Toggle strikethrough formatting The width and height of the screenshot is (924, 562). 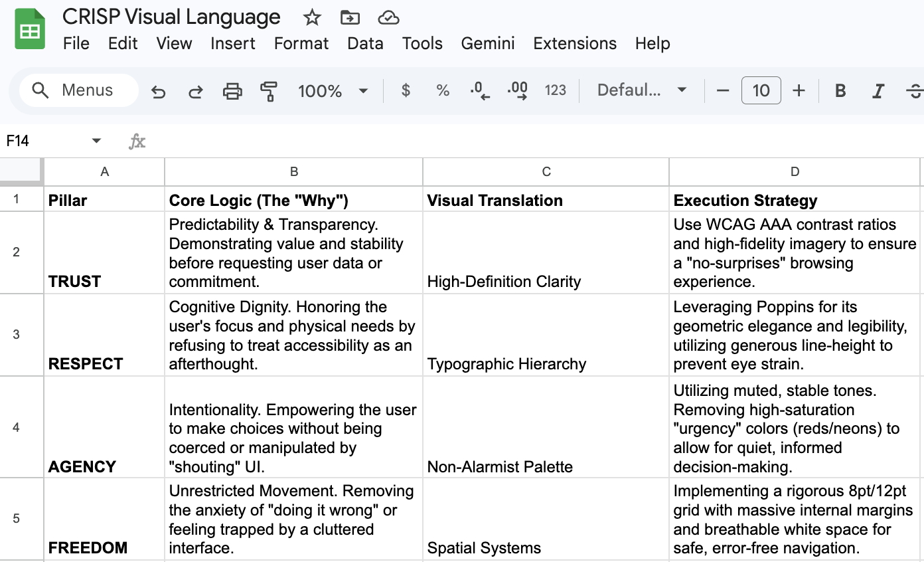pyautogui.click(x=915, y=91)
